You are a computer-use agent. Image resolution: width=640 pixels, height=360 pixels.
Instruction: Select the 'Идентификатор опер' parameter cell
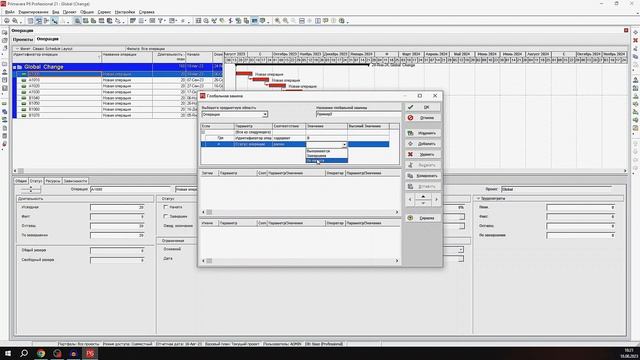point(253,138)
